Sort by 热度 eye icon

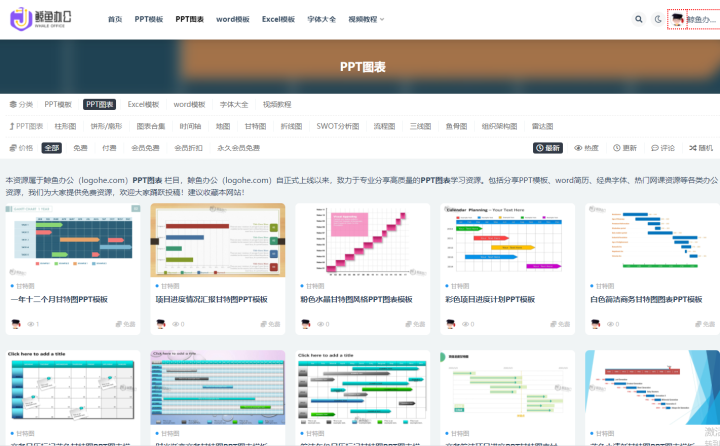[x=586, y=148]
